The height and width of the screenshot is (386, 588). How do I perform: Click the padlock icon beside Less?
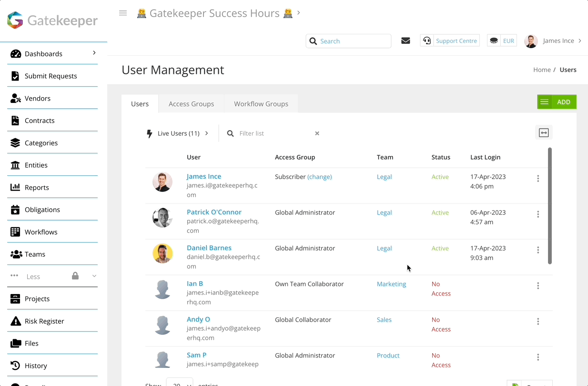point(75,276)
